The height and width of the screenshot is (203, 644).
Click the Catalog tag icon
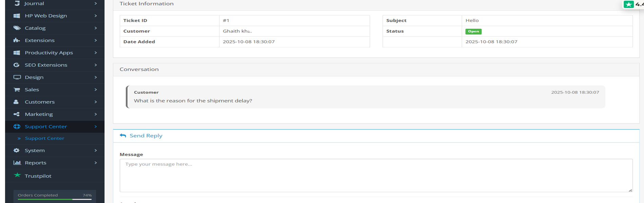tap(17, 28)
